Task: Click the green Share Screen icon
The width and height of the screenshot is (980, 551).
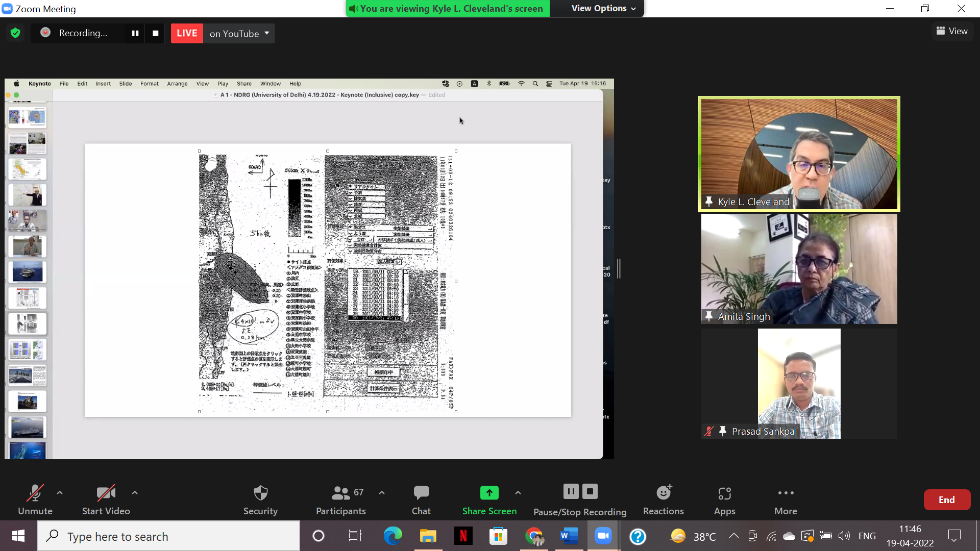Action: (x=489, y=493)
